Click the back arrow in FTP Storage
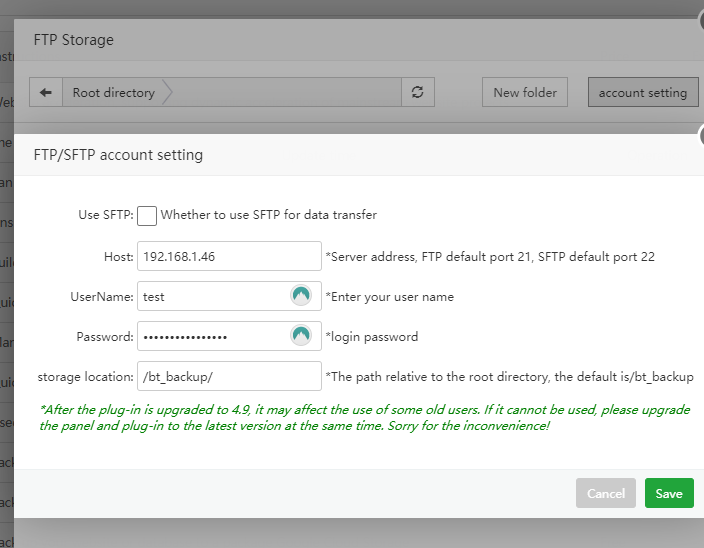 46,93
